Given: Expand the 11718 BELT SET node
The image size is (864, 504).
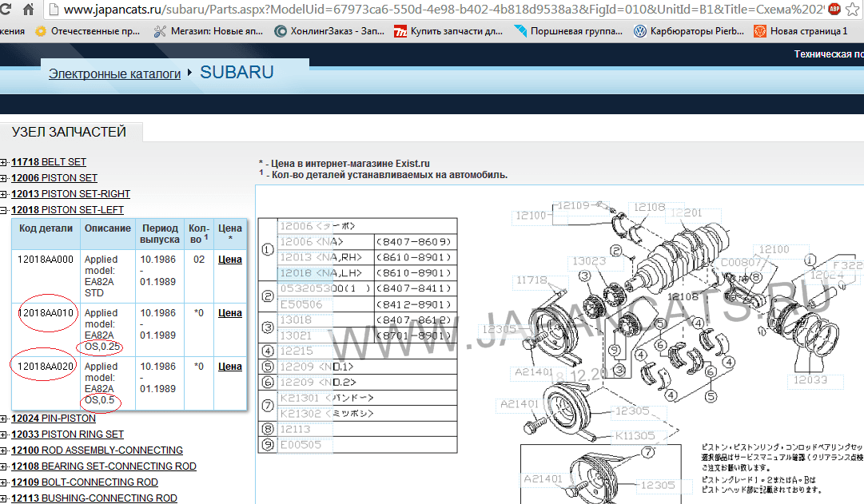Looking at the screenshot, I should click(3, 162).
